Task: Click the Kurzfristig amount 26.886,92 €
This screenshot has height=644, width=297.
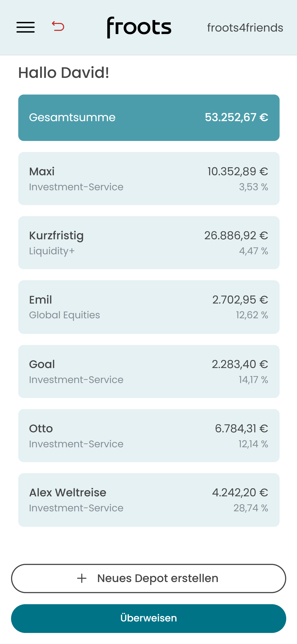Action: pyautogui.click(x=236, y=235)
